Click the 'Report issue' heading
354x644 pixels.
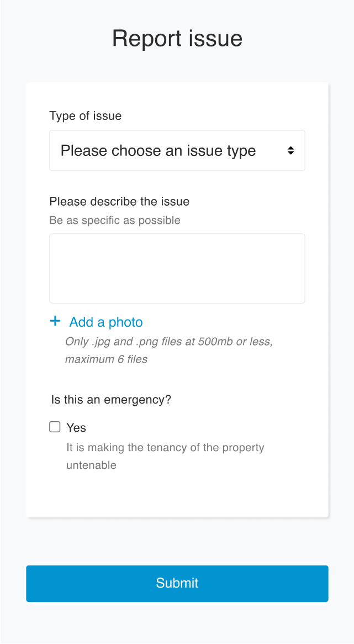(x=177, y=38)
